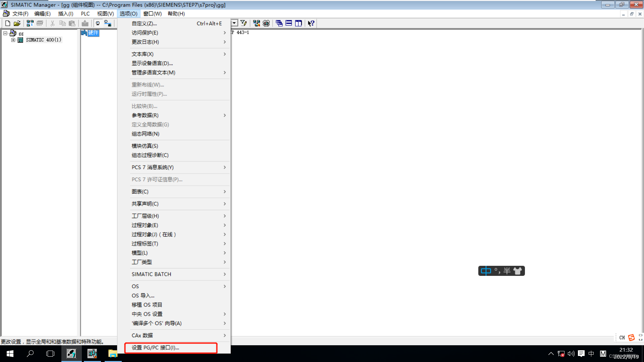The width and height of the screenshot is (644, 362).
Task: Open the 工厂层级(H) submenu entry
Action: [x=174, y=216]
